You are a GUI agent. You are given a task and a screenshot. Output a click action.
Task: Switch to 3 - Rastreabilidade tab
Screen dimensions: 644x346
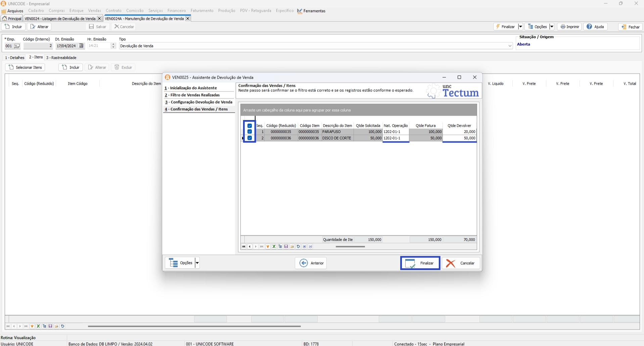(61, 57)
